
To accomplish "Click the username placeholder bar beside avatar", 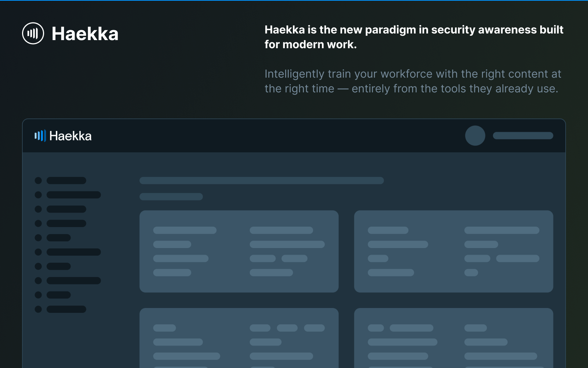I will pyautogui.click(x=523, y=136).
